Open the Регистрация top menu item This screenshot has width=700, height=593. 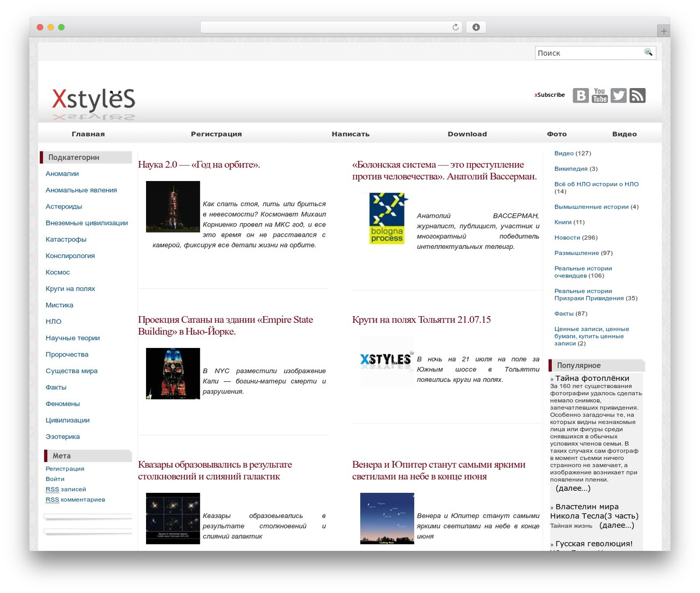pos(216,134)
